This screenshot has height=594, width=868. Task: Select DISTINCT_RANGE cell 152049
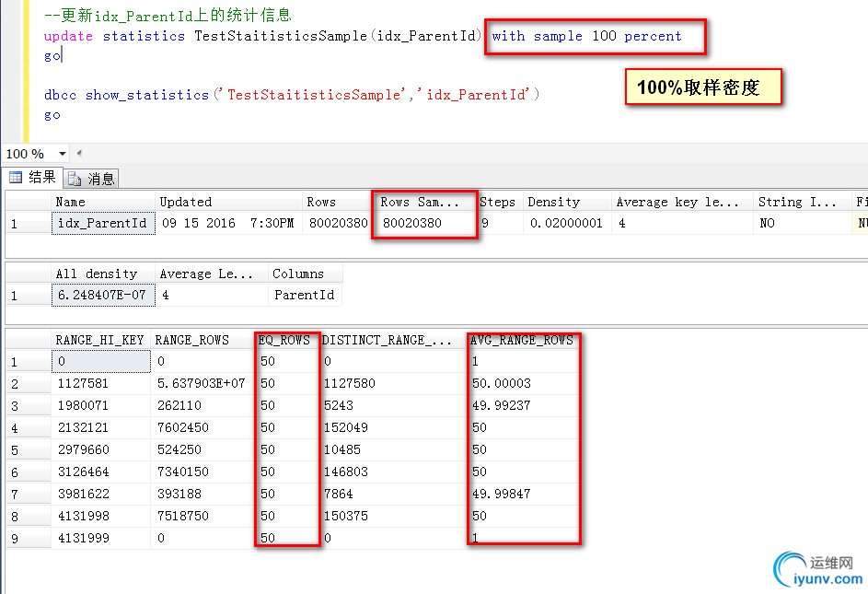coord(393,427)
